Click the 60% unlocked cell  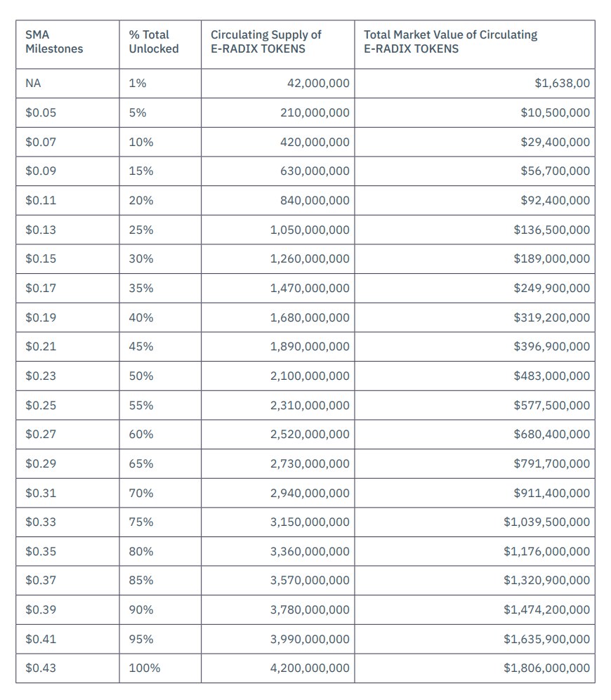pyautogui.click(x=160, y=434)
